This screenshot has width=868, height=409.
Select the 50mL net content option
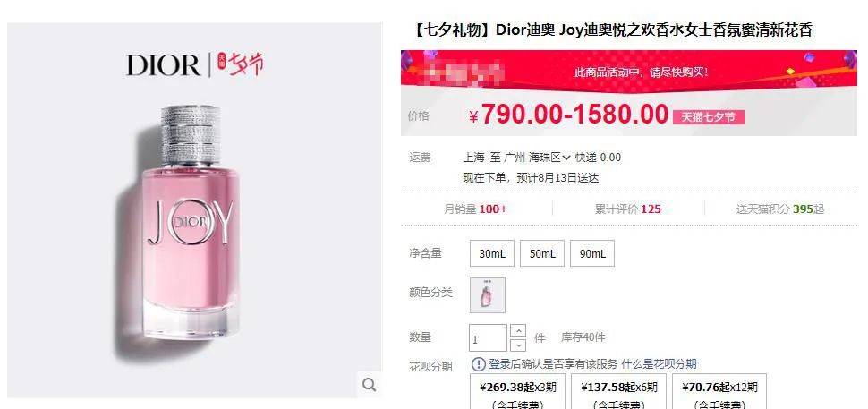coord(542,253)
